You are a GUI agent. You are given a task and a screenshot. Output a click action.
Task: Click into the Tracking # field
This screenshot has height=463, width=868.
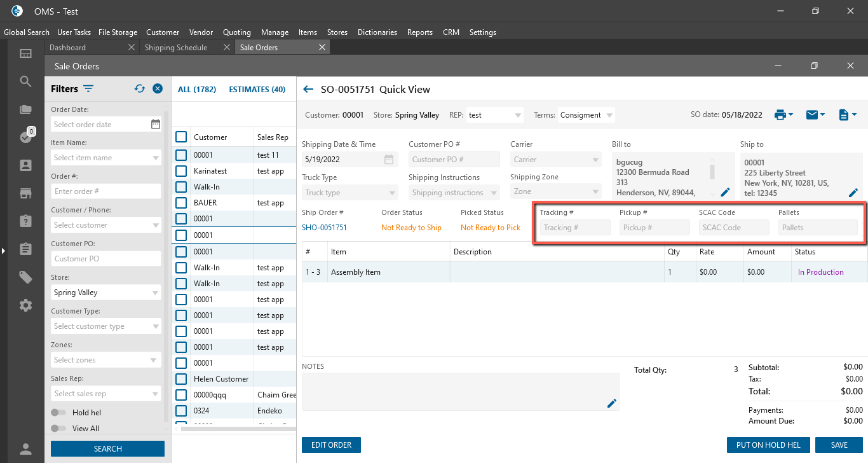pos(574,228)
